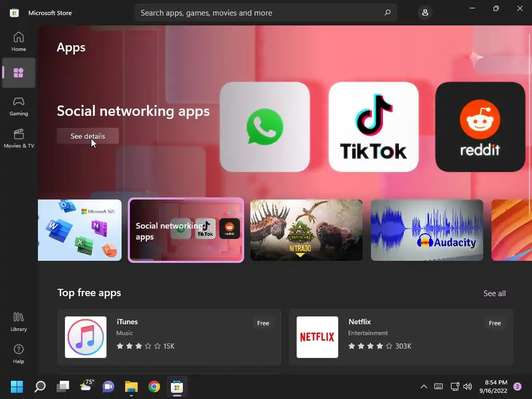The height and width of the screenshot is (399, 532).
Task: Click the TikTok app tile
Action: coord(373,127)
